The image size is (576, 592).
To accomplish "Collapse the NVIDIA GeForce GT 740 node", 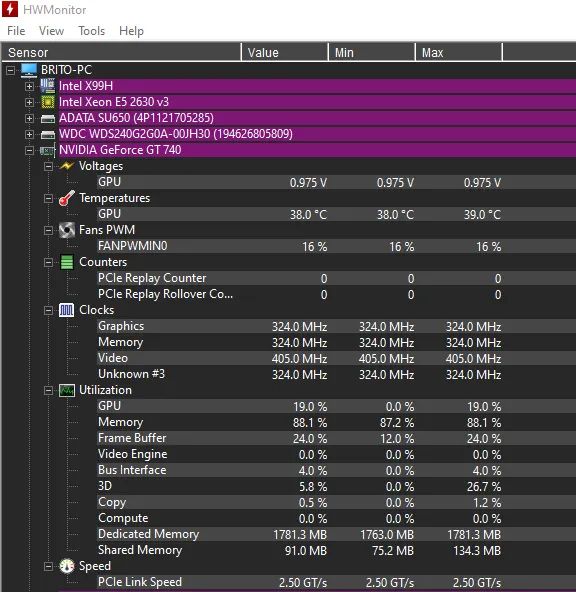I will tap(29, 151).
